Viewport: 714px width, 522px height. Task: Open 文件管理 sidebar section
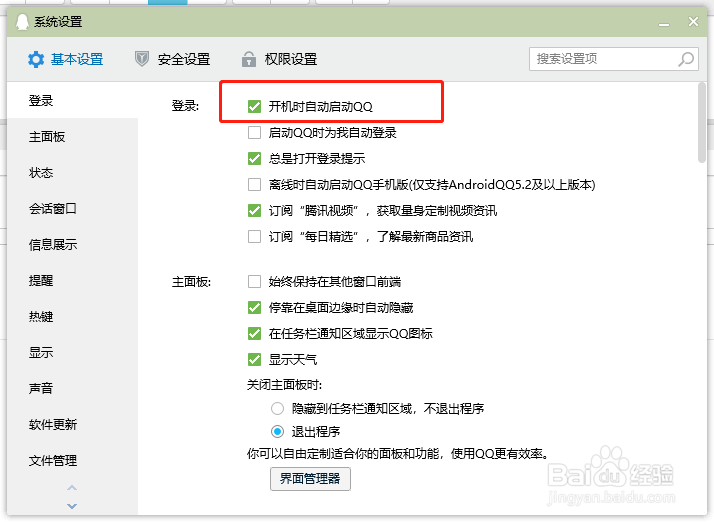tap(72, 461)
